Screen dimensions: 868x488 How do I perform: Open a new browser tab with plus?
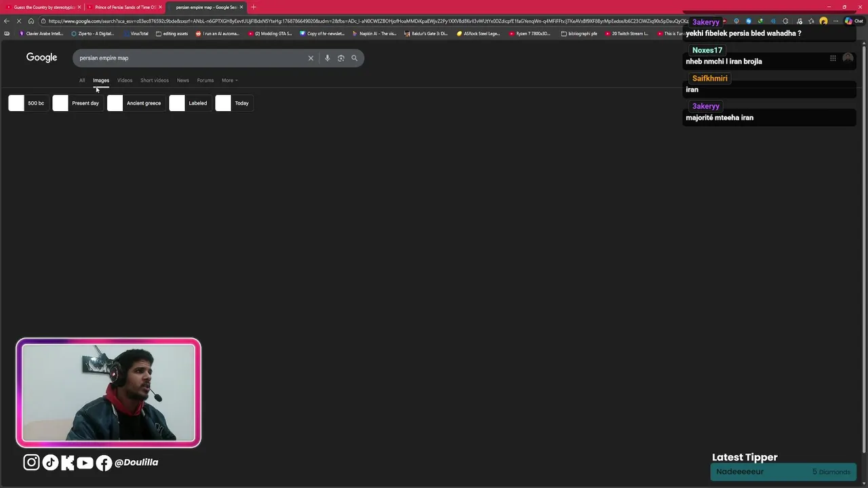pos(254,7)
